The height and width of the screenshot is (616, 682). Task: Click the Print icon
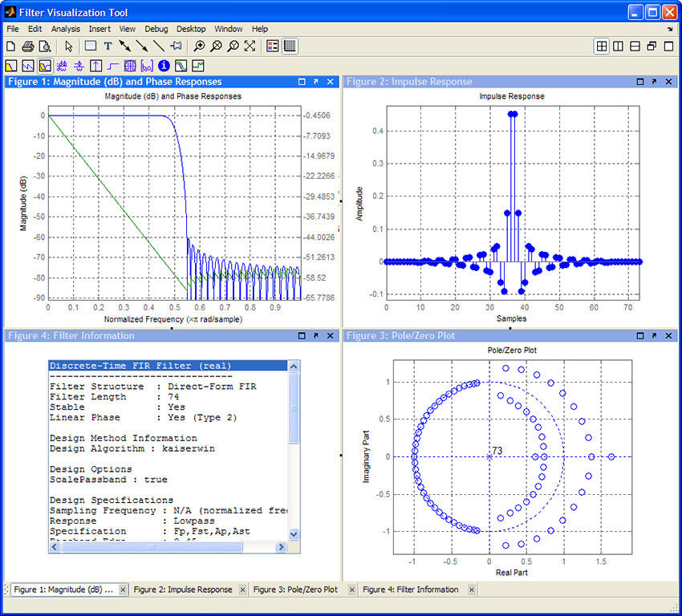coord(26,46)
